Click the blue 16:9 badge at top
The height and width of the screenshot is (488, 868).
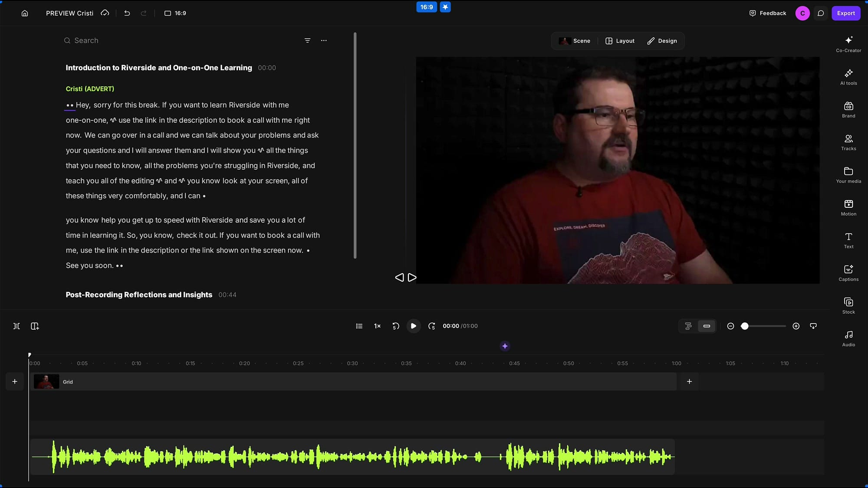point(427,7)
